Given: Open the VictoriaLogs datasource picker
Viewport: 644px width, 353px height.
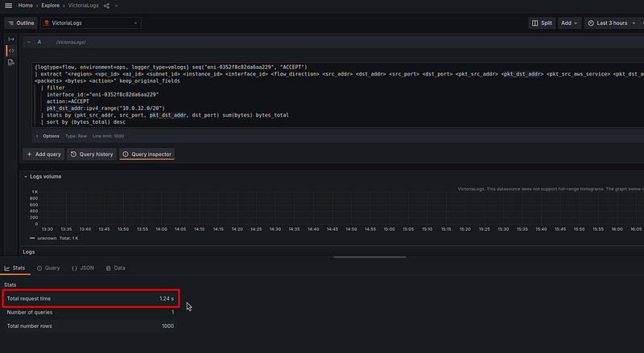Looking at the screenshot, I should [x=91, y=23].
